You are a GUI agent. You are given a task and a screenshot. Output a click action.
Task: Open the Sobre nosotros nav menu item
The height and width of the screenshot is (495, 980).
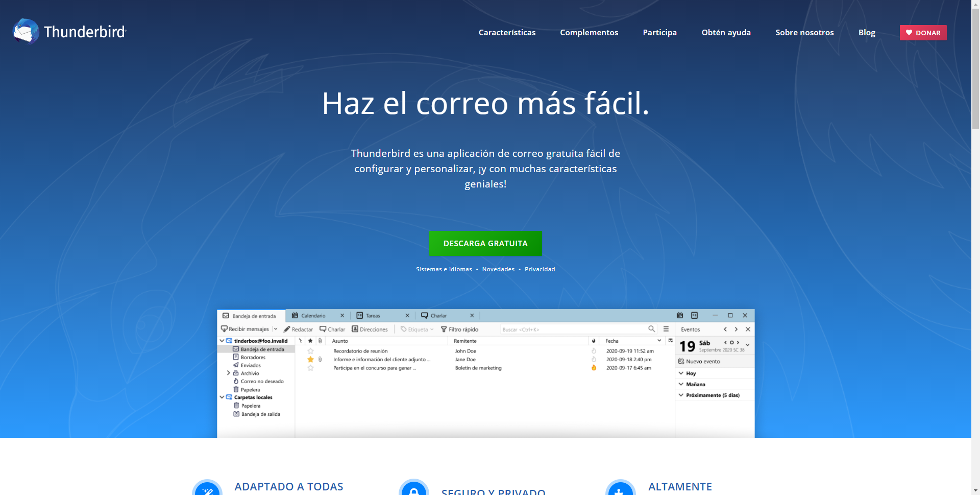click(x=804, y=32)
